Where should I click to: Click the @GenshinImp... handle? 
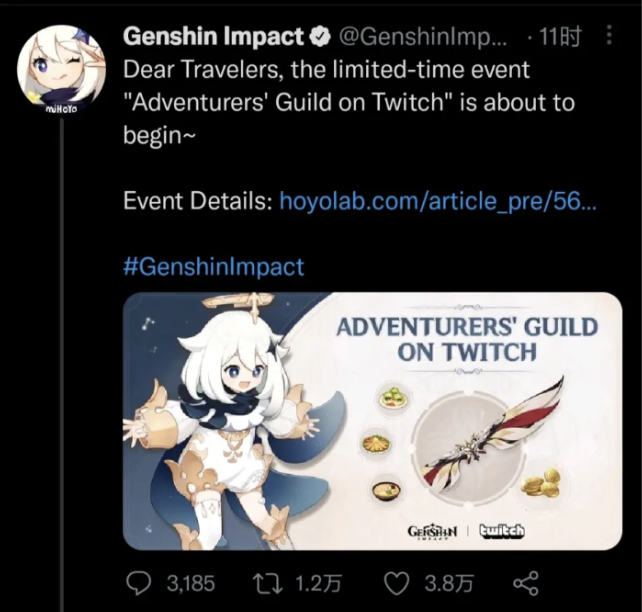click(x=422, y=38)
